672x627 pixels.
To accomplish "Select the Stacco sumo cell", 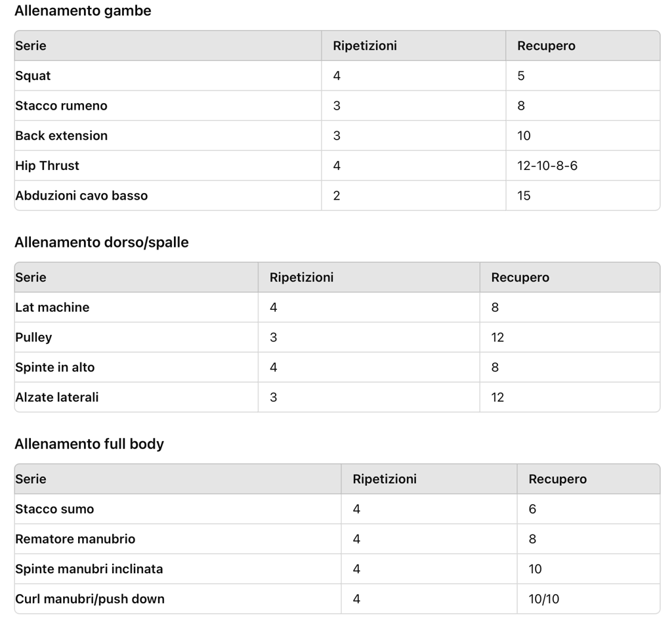I will point(178,509).
